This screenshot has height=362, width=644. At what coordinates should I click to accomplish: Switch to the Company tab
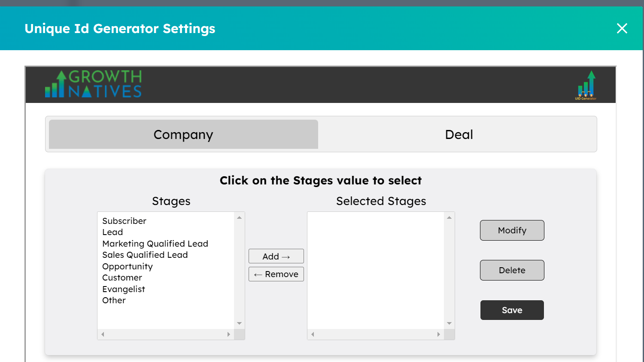click(183, 134)
